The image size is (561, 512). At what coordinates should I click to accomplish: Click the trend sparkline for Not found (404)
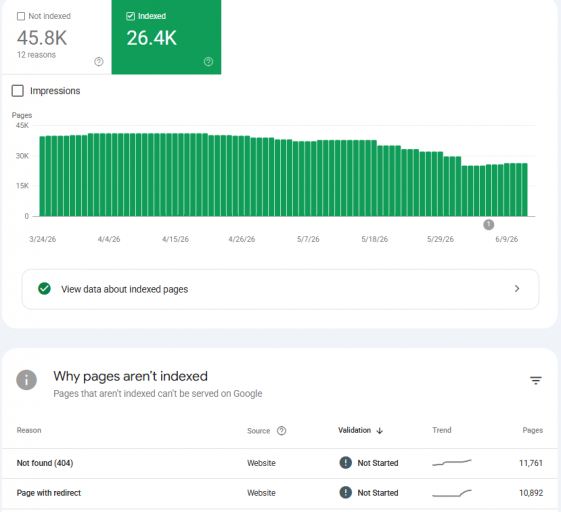[x=452, y=463]
